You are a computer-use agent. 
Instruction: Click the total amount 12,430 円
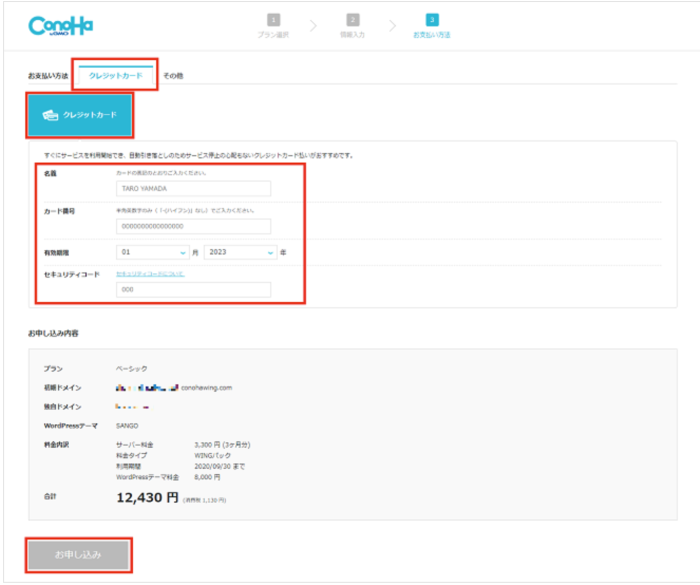(x=147, y=497)
